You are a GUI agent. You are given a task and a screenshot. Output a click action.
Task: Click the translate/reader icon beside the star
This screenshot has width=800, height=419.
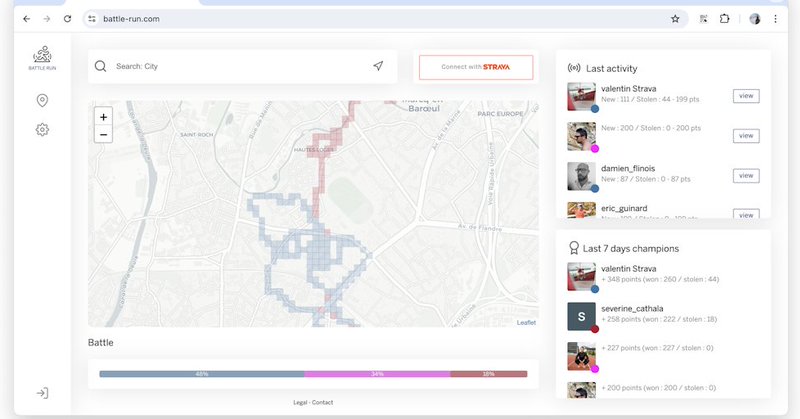click(704, 19)
